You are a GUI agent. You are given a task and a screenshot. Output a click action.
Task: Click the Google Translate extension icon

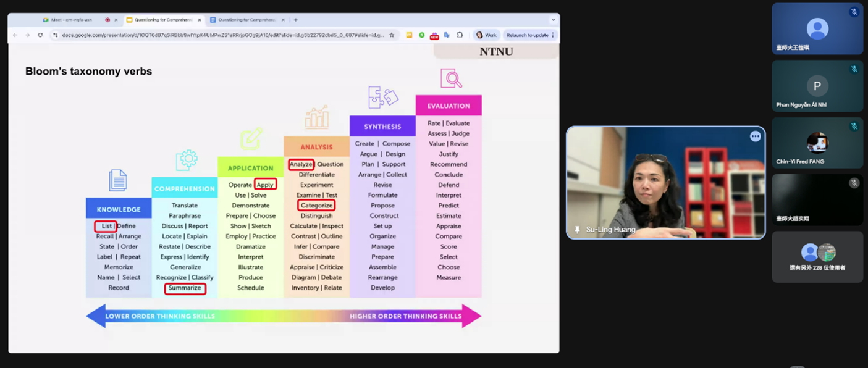coord(447,35)
